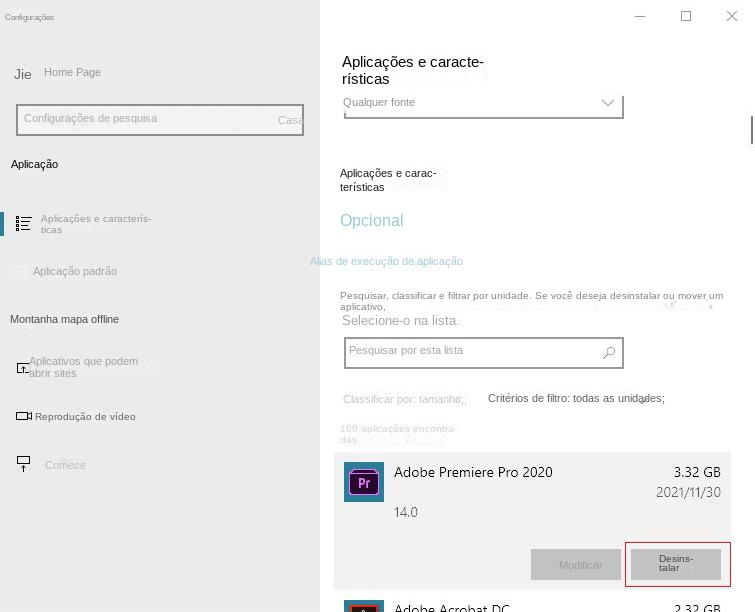755x612 pixels.
Task: Open the Comece sidebar item
Action: 65,465
